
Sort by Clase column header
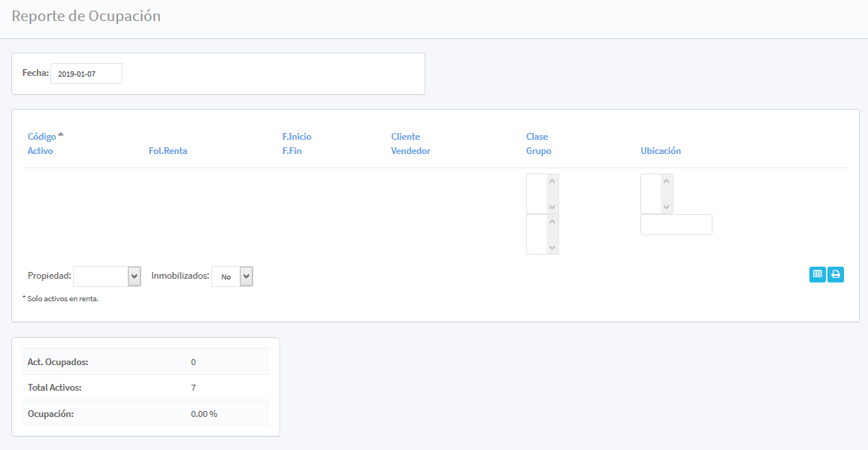pos(537,137)
